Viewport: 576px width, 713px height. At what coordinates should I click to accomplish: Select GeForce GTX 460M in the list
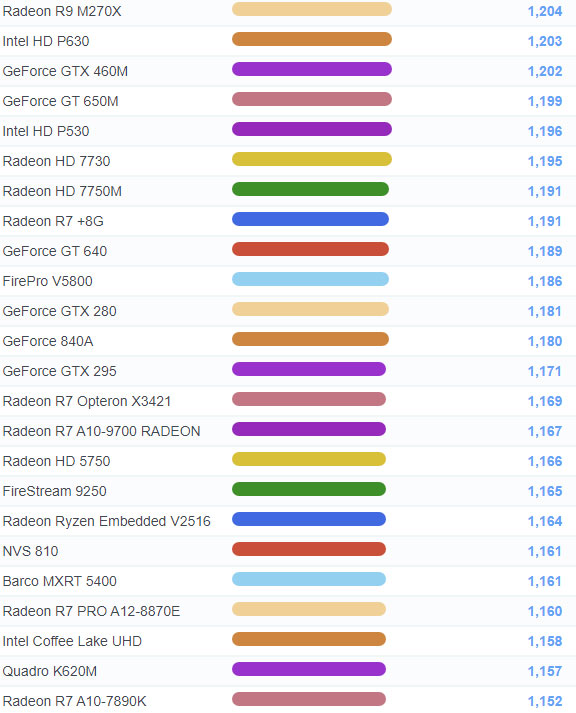coord(65,71)
